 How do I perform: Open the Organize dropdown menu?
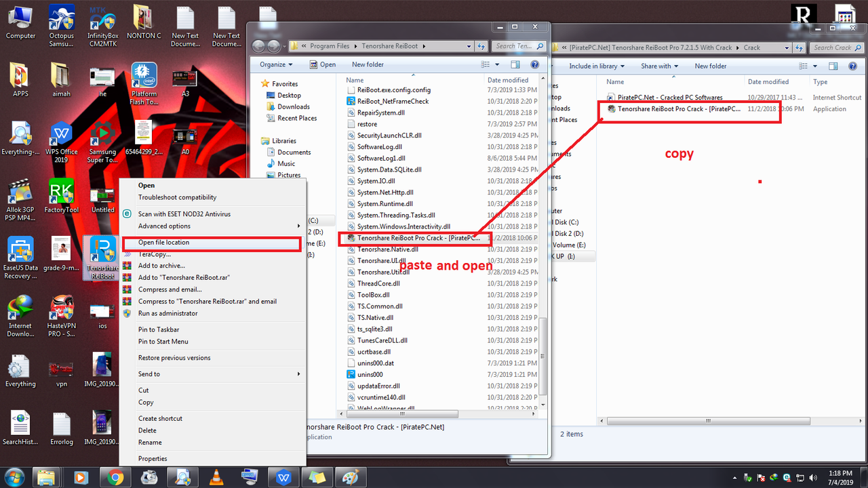pyautogui.click(x=276, y=64)
